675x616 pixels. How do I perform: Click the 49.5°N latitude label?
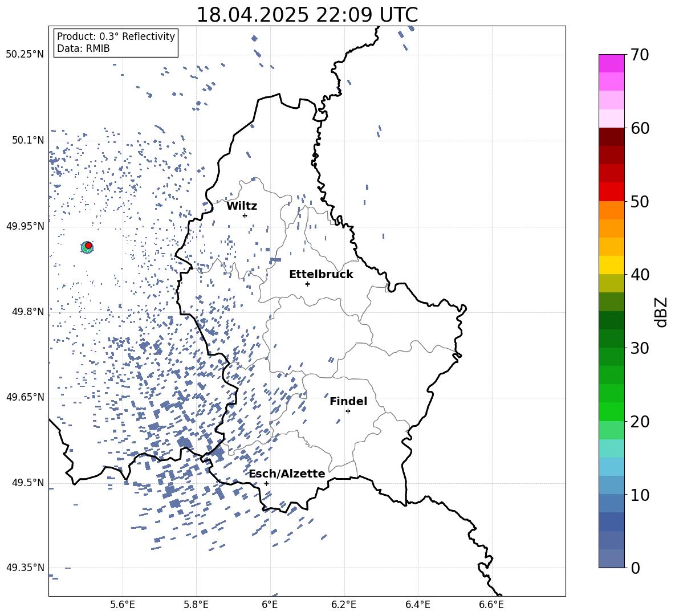[28, 483]
